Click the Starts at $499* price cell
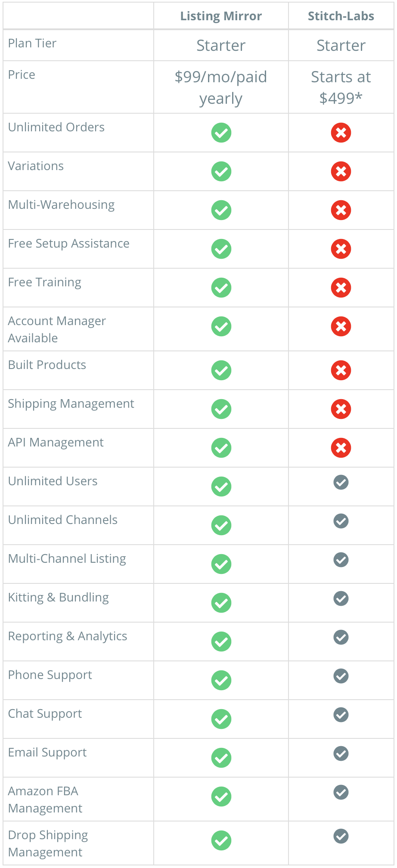Screen dimensions: 397x868 click(x=341, y=87)
